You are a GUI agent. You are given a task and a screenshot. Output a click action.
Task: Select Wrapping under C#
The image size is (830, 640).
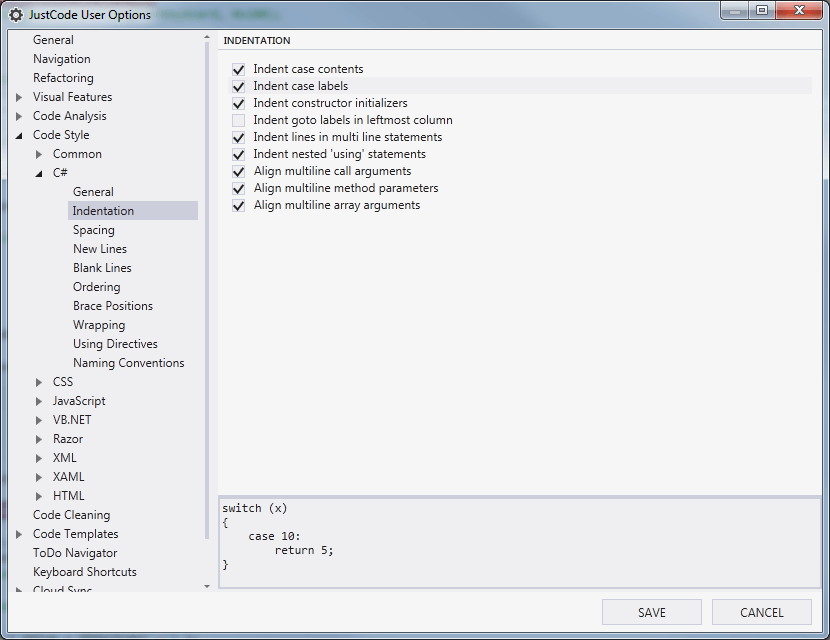[99, 325]
